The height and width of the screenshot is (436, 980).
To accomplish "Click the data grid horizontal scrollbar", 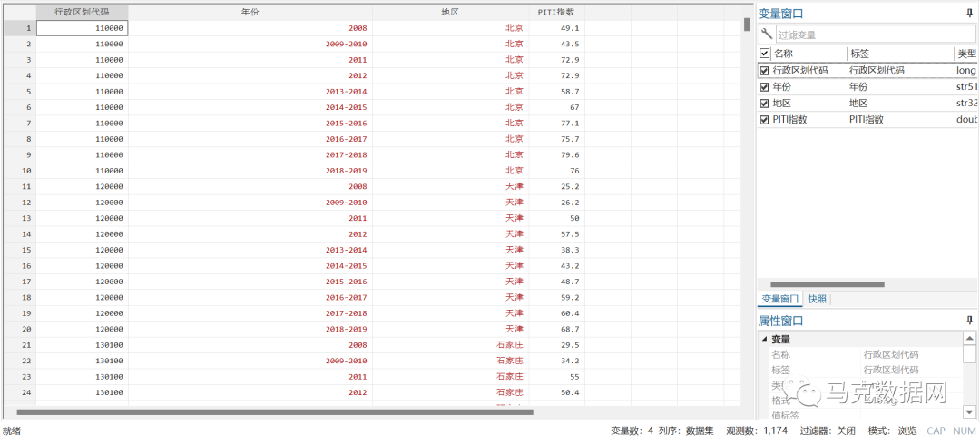I will 275,411.
